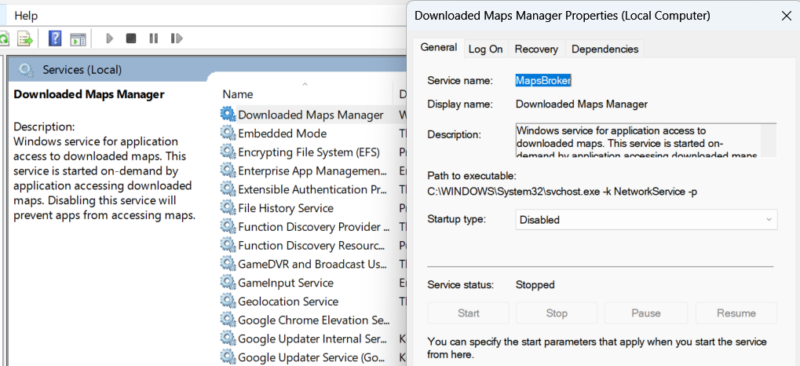Click the Restart Service toolbar icon

coord(177,38)
